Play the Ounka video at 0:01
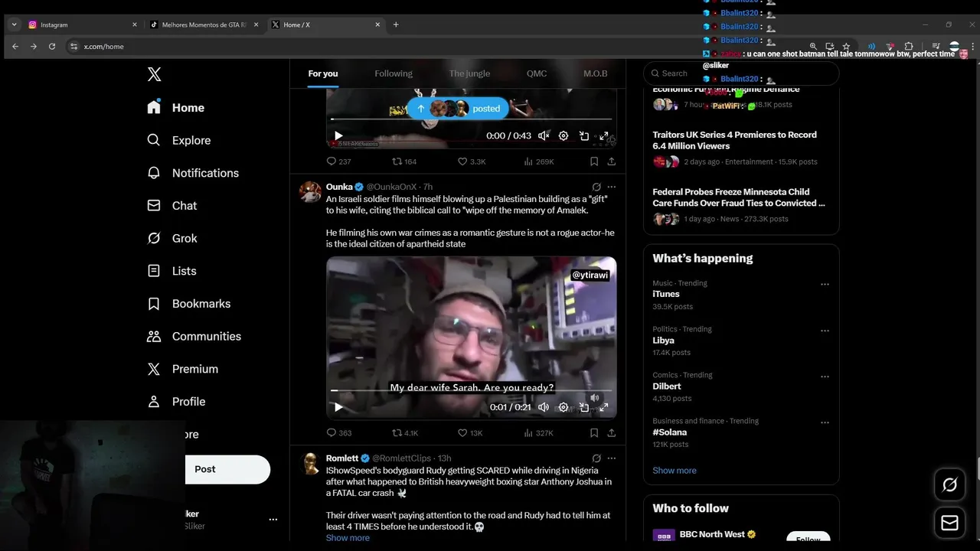Image resolution: width=980 pixels, height=551 pixels. tap(338, 407)
